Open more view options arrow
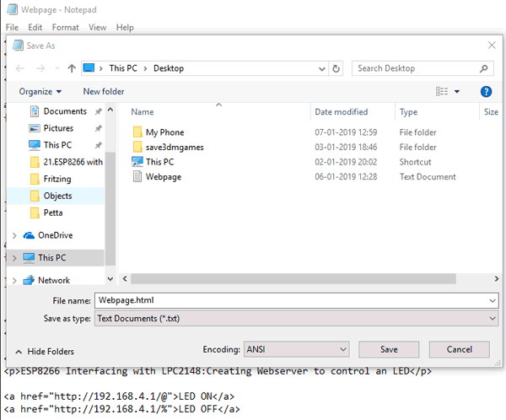This screenshot has height=420, width=506. pyautogui.click(x=457, y=92)
